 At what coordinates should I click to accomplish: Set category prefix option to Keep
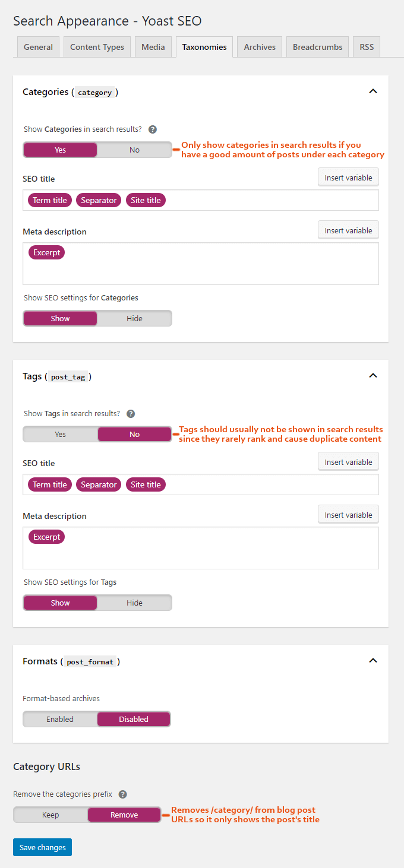[x=50, y=815]
